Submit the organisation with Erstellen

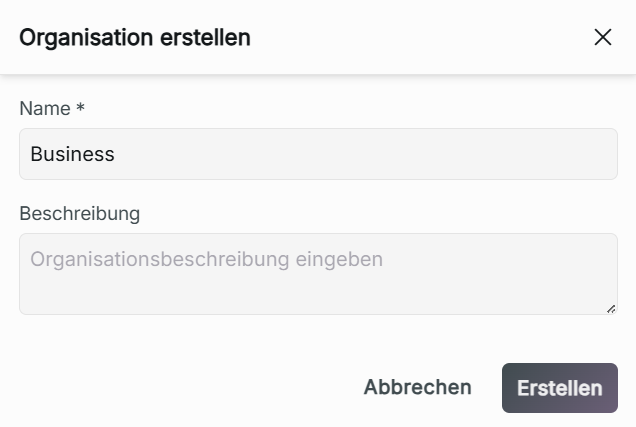559,388
